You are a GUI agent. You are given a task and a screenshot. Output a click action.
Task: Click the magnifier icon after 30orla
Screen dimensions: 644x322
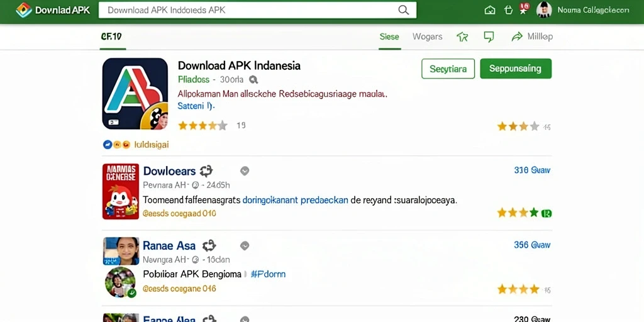253,80
